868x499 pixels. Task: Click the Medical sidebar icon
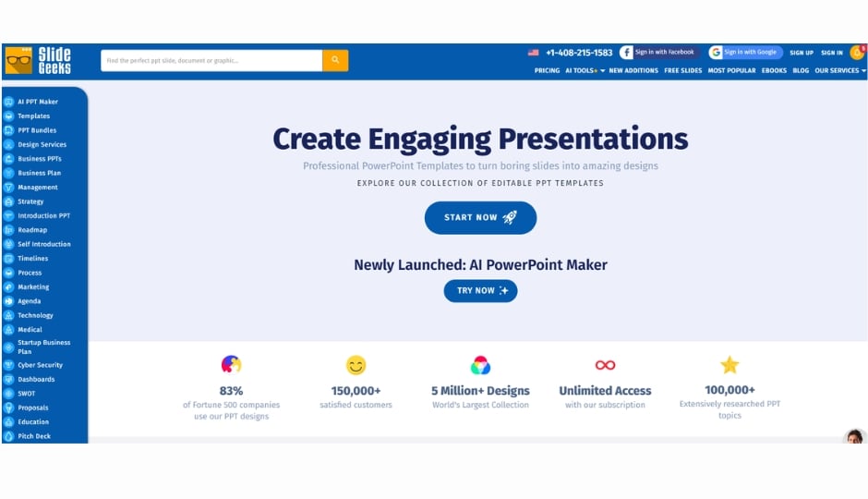pos(9,330)
